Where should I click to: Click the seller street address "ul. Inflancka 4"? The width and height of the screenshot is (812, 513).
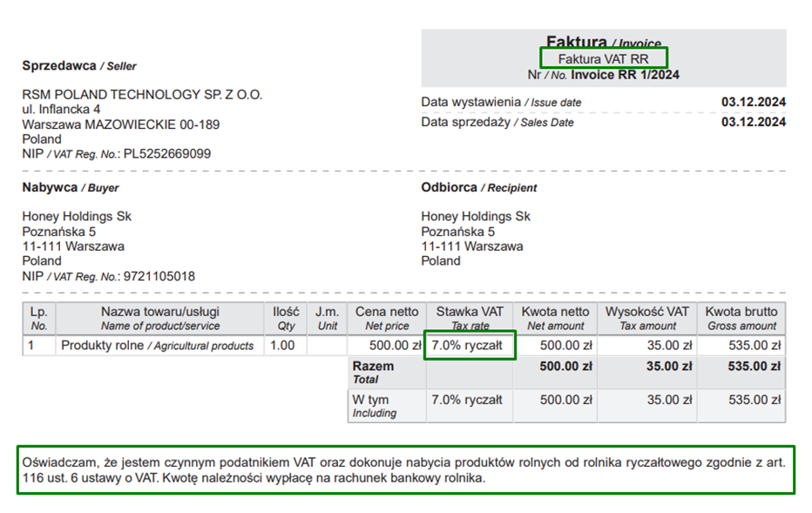pos(61,110)
